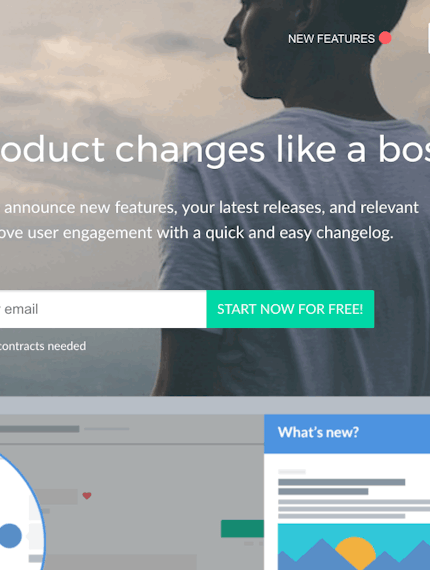This screenshot has width=430, height=570.
Task: Click the product changes headline
Action: [x=215, y=150]
